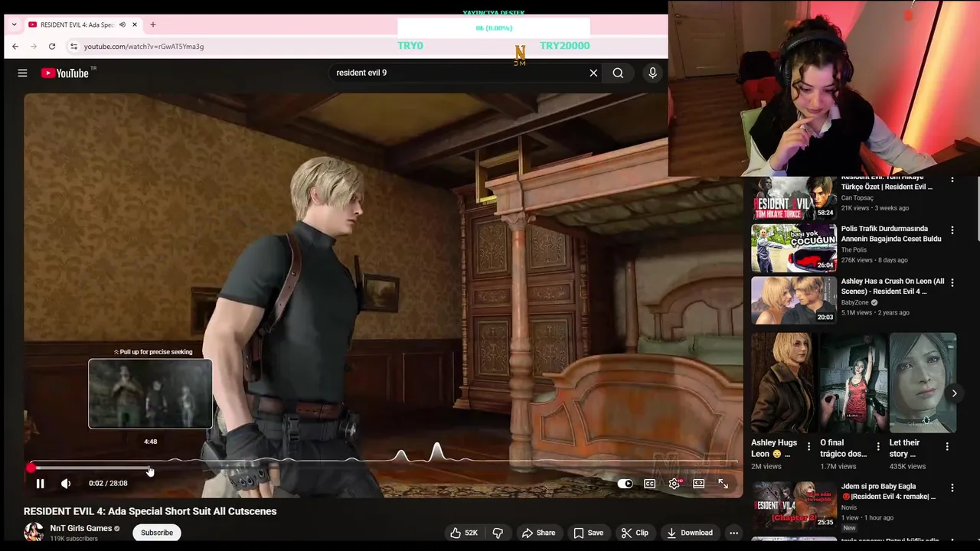Mute the video volume
Viewport: 980px width, 551px height.
point(66,484)
